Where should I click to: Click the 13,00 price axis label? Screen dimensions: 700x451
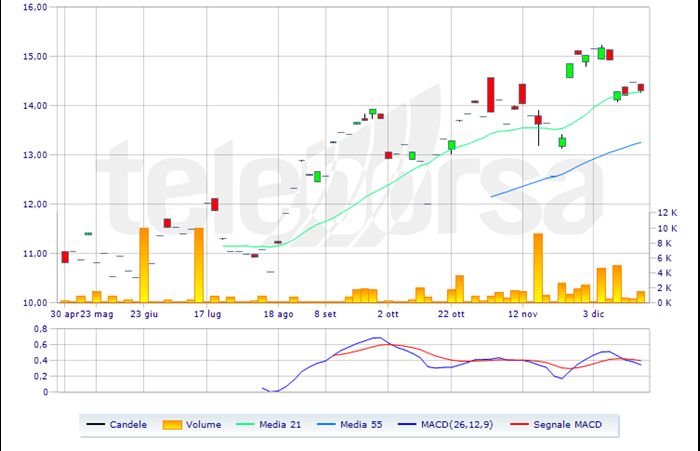pos(34,155)
